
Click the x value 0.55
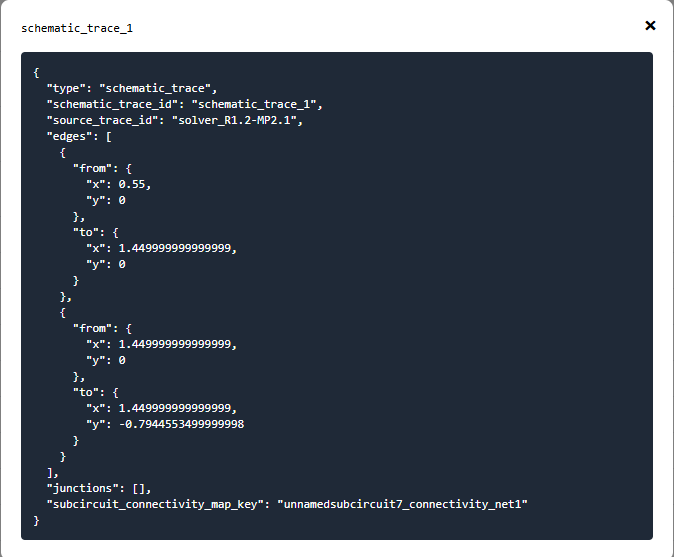pyautogui.click(x=132, y=184)
